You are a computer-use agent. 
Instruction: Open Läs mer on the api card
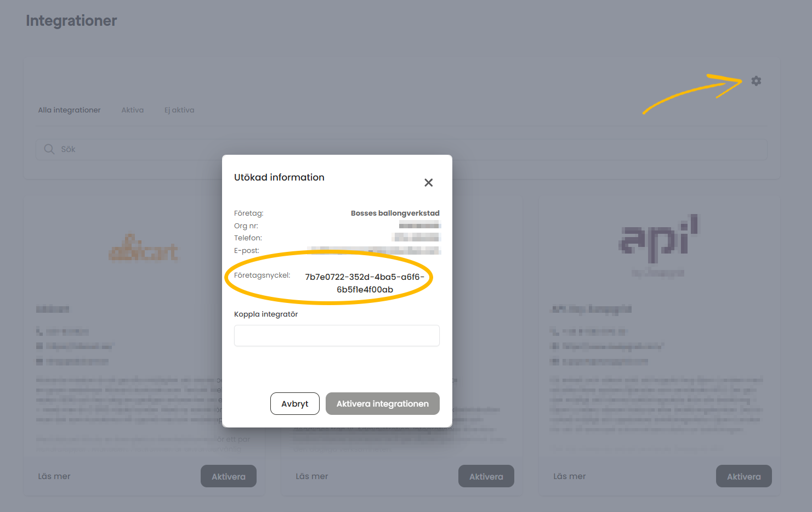coord(570,476)
